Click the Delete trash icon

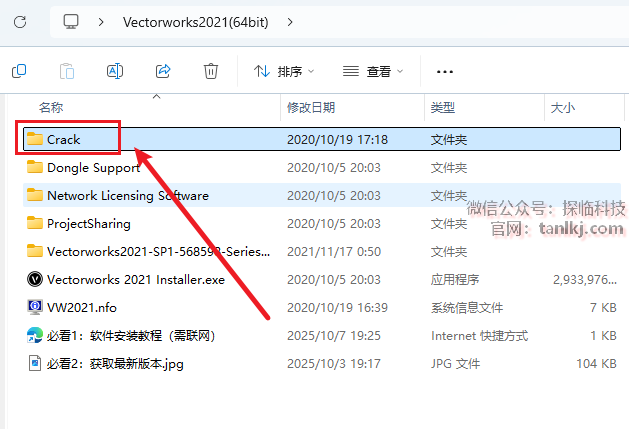(x=211, y=71)
